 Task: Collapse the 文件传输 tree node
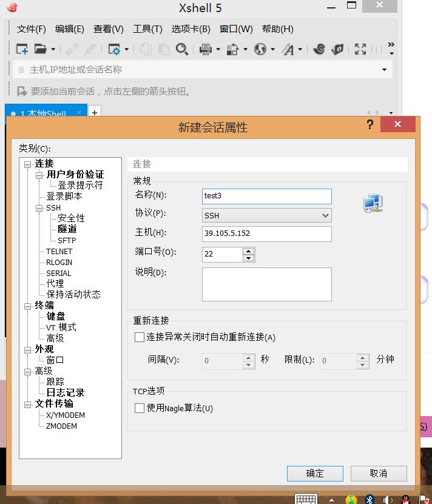pyautogui.click(x=28, y=405)
